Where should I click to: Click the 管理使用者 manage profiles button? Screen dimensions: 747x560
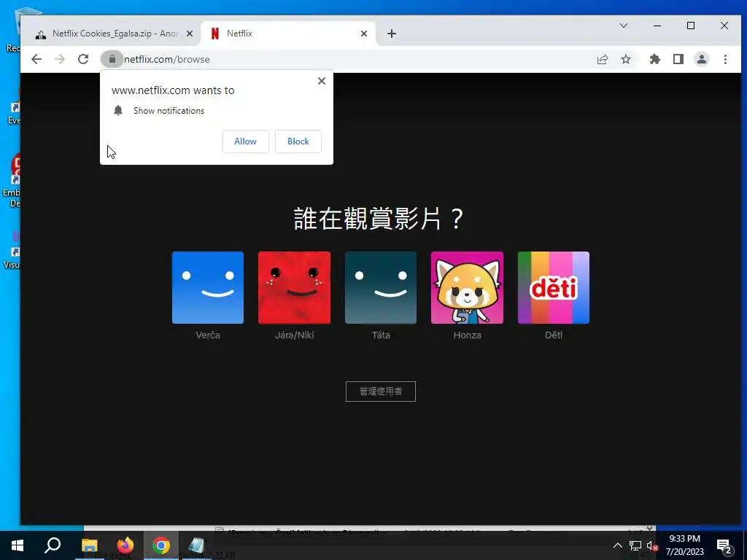[381, 392]
